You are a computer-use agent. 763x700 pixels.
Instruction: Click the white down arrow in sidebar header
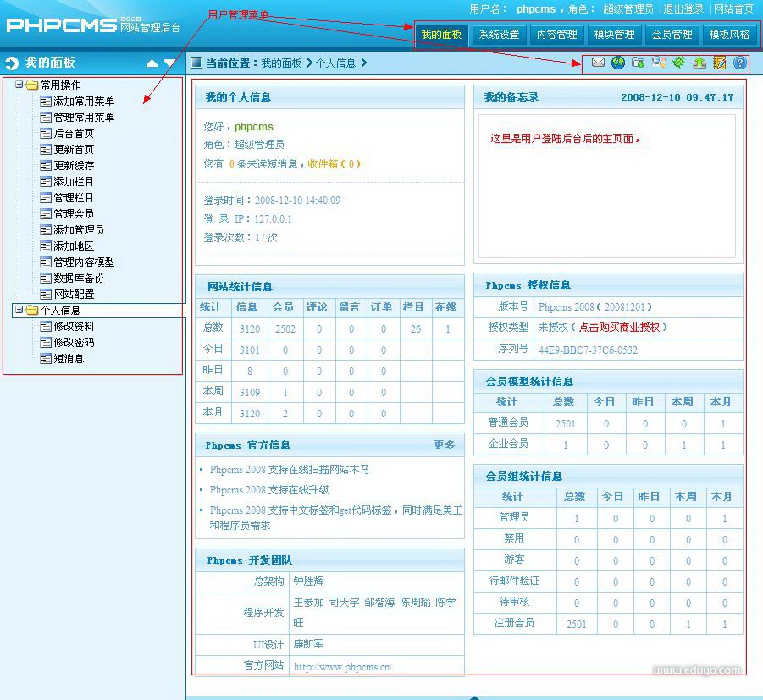[170, 63]
